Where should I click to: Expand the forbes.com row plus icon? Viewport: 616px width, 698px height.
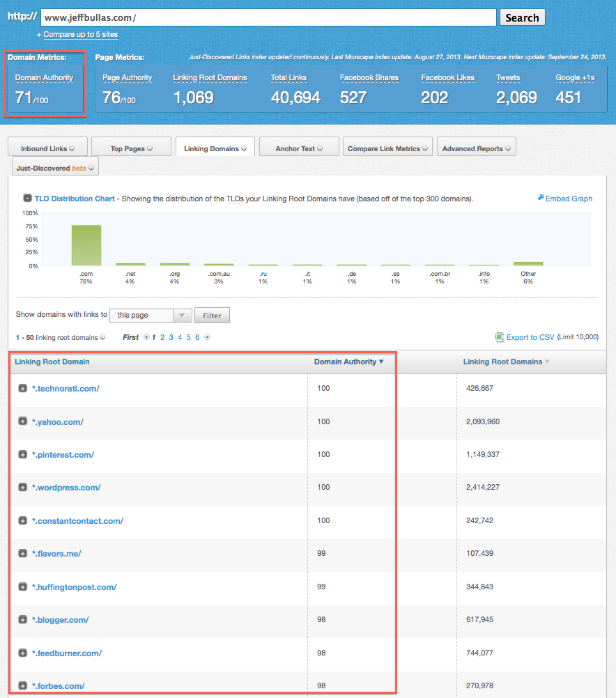point(23,685)
